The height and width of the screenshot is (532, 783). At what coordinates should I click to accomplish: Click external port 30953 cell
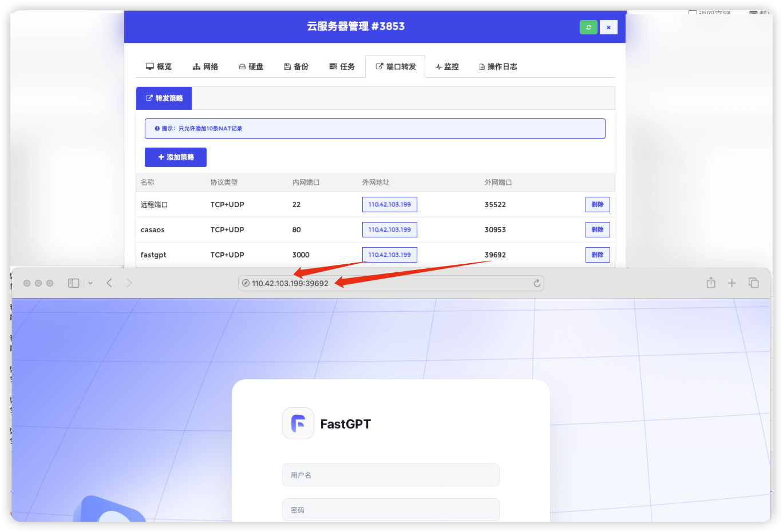click(x=495, y=229)
